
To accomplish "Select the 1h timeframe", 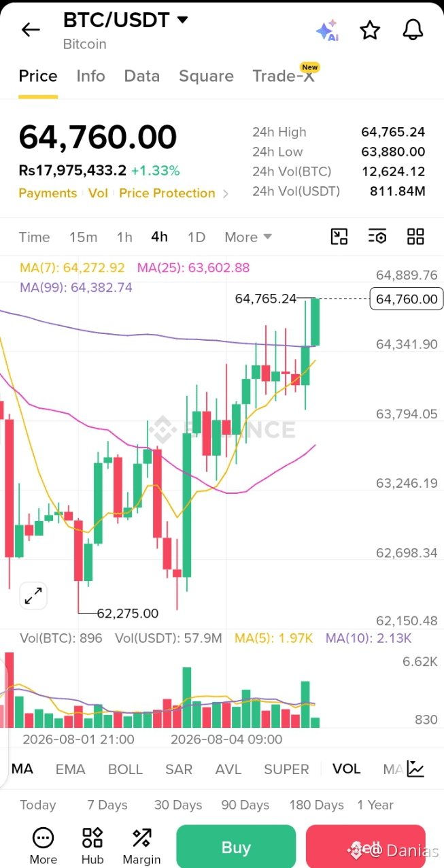I will [x=124, y=237].
